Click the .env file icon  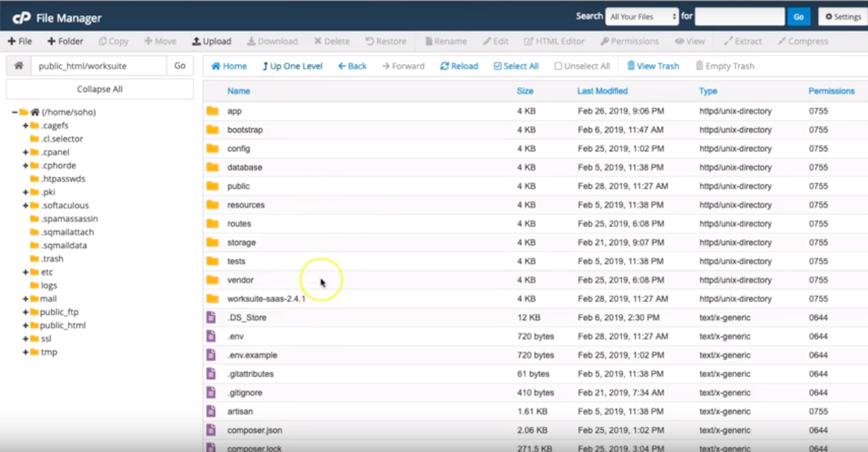tap(211, 336)
